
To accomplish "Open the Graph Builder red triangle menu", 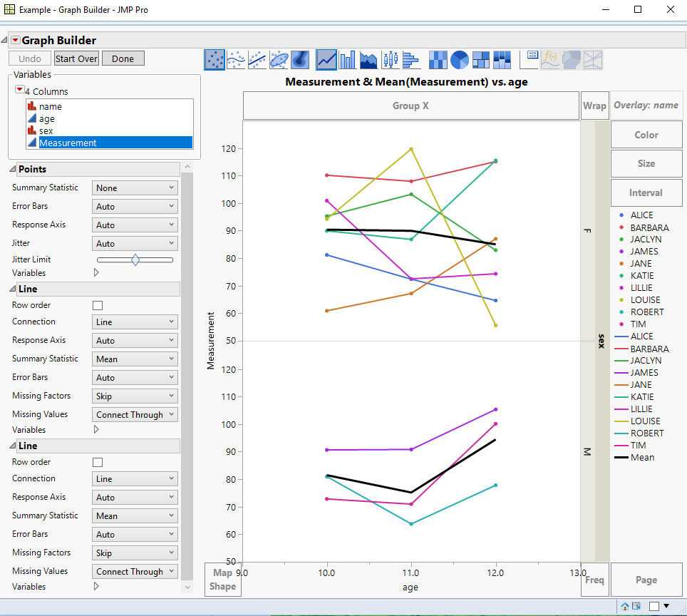I will click(17, 41).
